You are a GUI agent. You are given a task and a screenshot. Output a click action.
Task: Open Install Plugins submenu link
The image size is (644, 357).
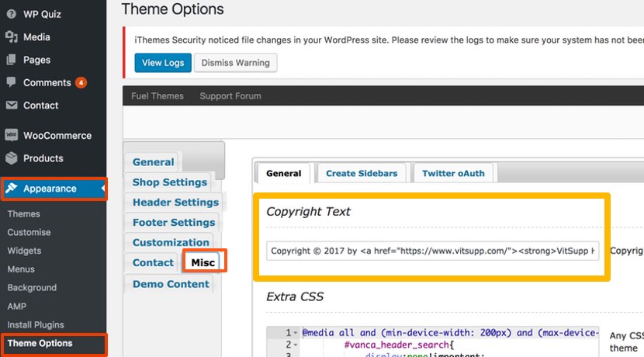coord(36,324)
